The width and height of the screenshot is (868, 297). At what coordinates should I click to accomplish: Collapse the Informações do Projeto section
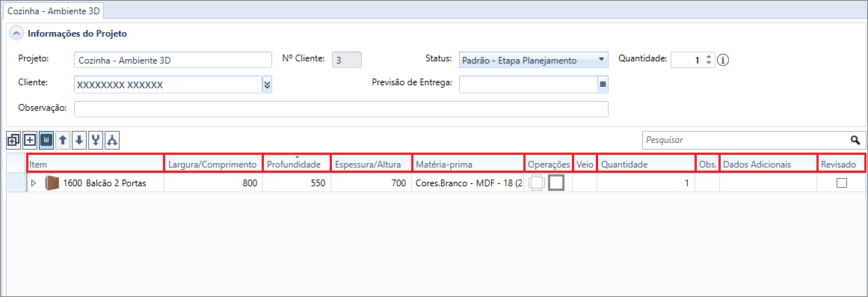click(17, 34)
